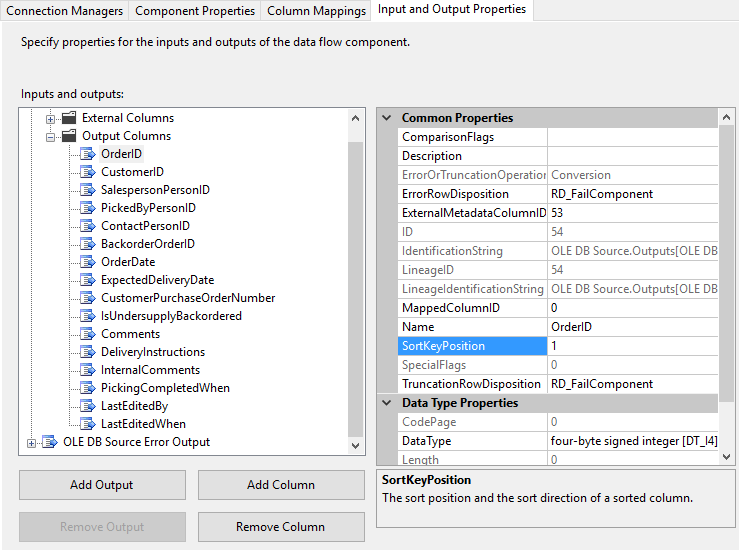
Task: Click the Output Columns folder icon
Action: tap(69, 136)
